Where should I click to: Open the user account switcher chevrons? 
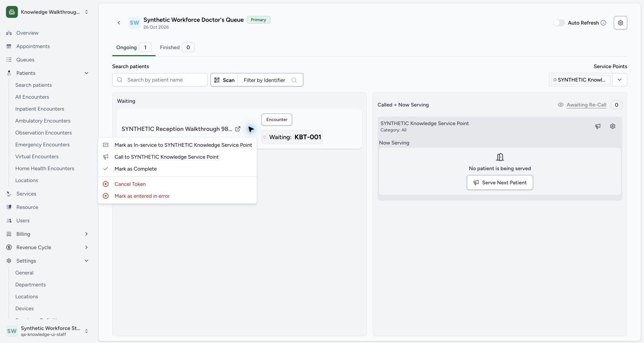tap(86, 331)
